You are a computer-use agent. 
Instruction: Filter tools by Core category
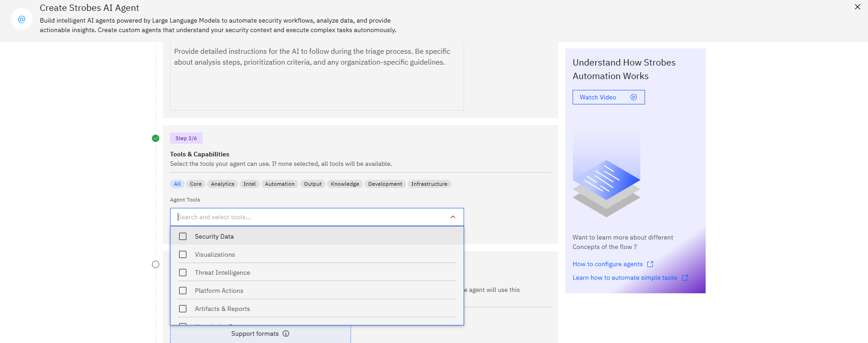tap(196, 184)
